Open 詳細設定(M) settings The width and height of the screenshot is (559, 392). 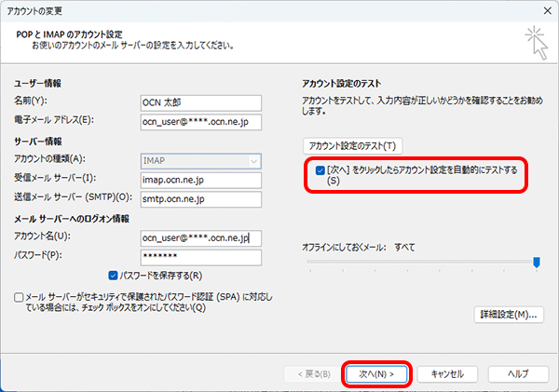(x=508, y=315)
